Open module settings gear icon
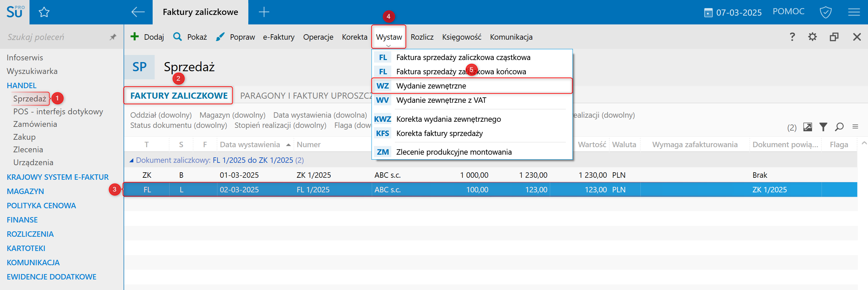 (x=812, y=37)
